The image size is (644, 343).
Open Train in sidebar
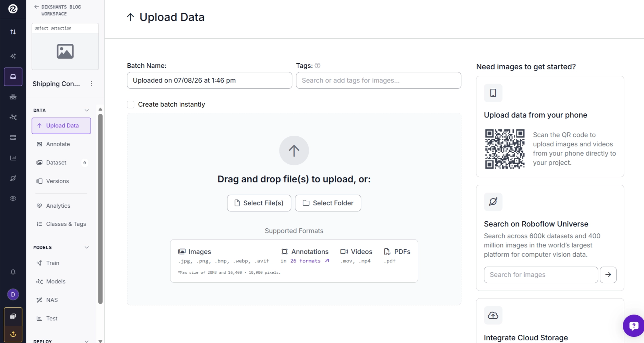point(61,263)
